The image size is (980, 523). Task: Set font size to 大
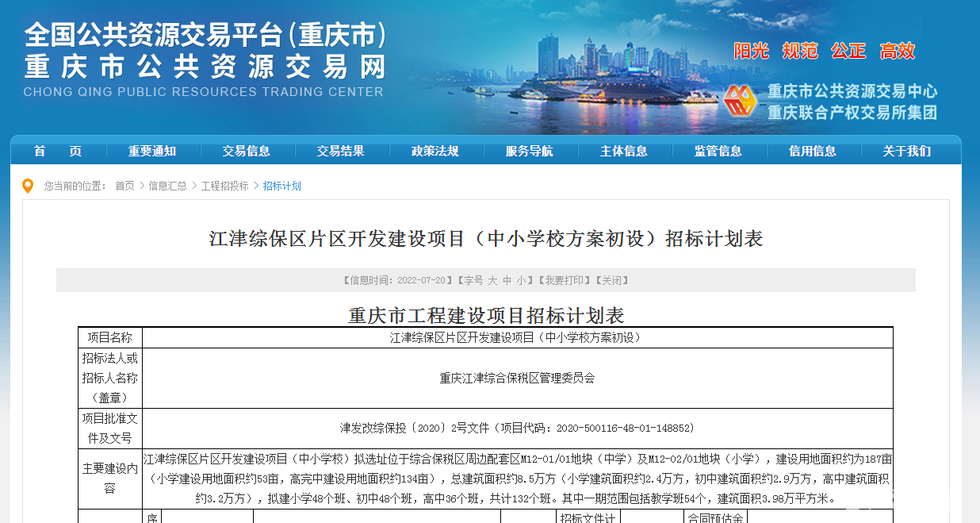[492, 280]
